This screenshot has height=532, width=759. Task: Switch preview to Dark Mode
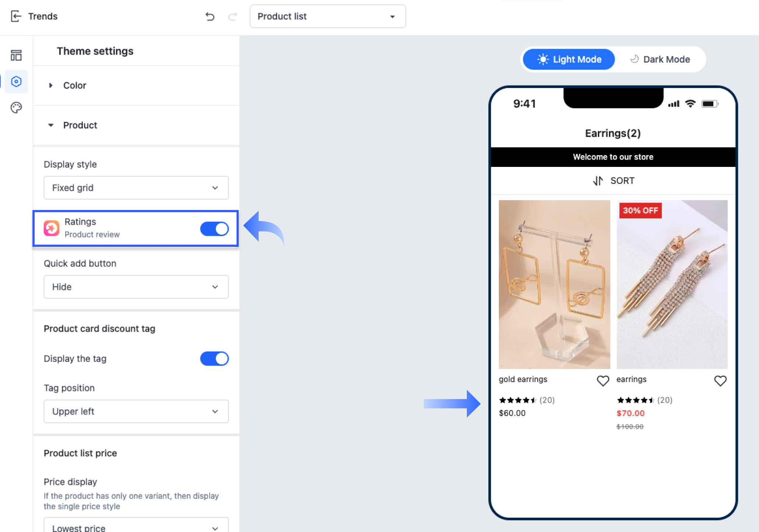point(660,59)
